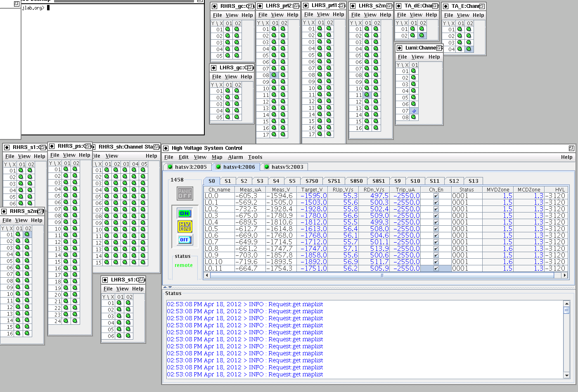
Task: Open window menu of the RHRS_ps window
Action: point(52,146)
